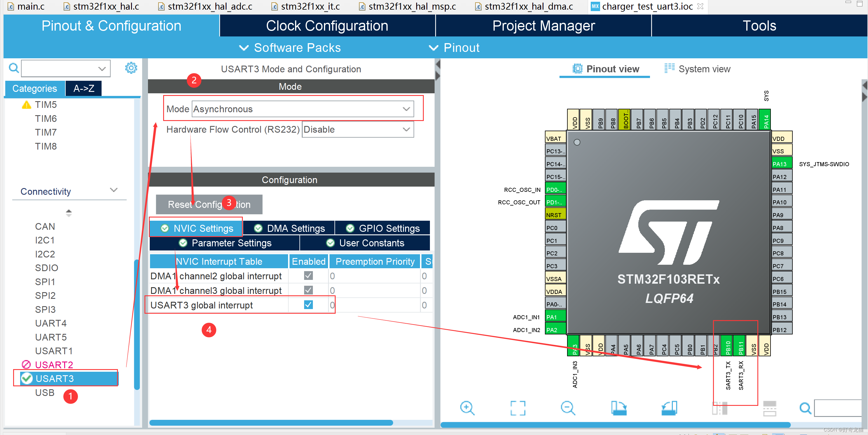Open the Project Manager tab
Screen dimensions: 868x435
(543, 26)
